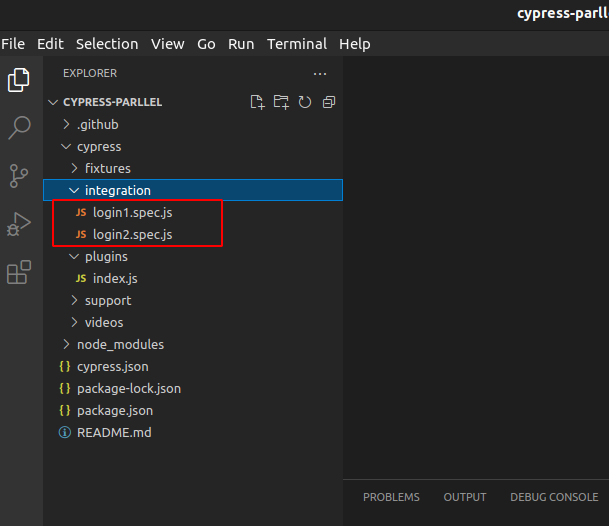The width and height of the screenshot is (609, 526).
Task: Click info icon of README.md
Action: click(x=65, y=432)
